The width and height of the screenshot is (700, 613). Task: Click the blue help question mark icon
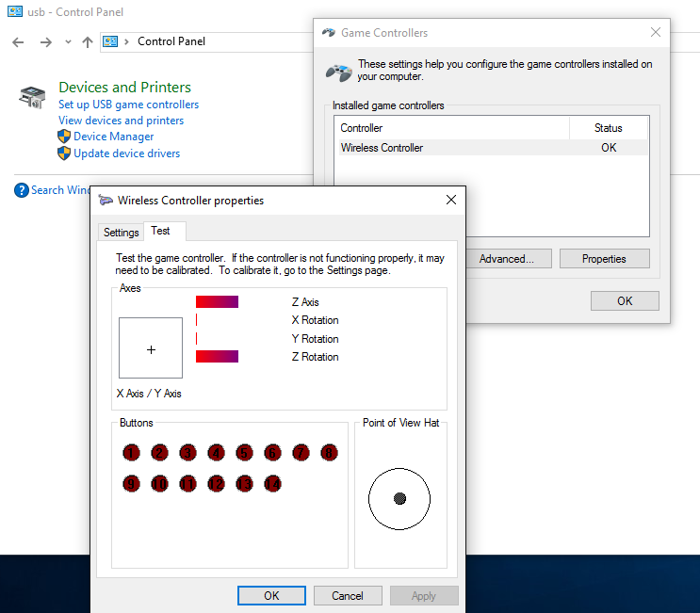[x=22, y=190]
